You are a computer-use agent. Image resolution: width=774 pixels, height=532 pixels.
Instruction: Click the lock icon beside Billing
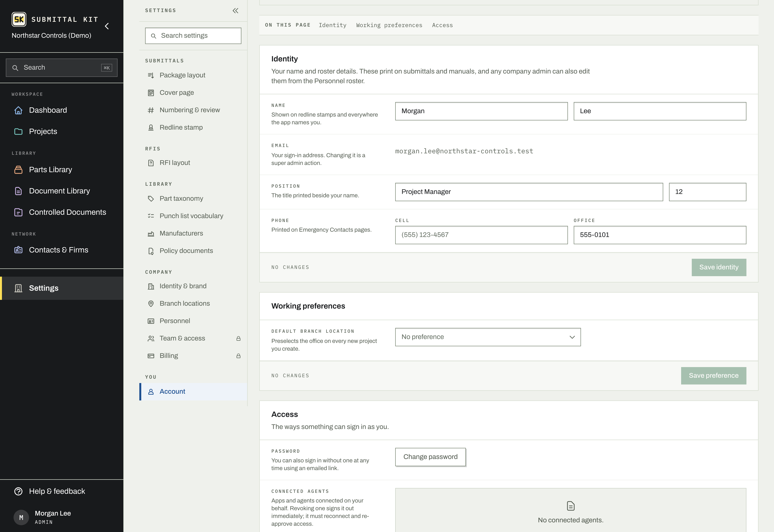(x=238, y=356)
